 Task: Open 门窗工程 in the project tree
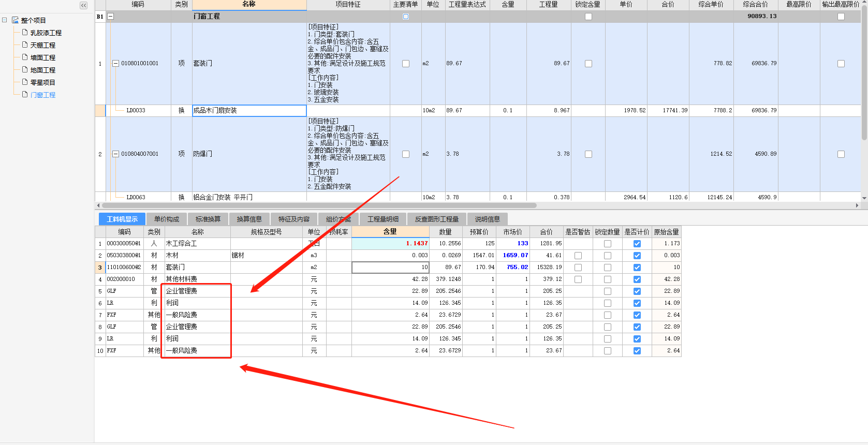42,95
